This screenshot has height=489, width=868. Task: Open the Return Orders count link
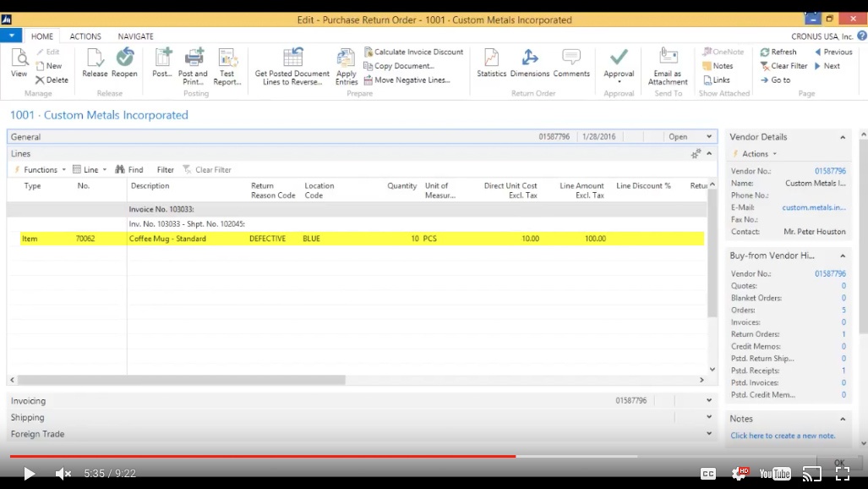pos(843,334)
